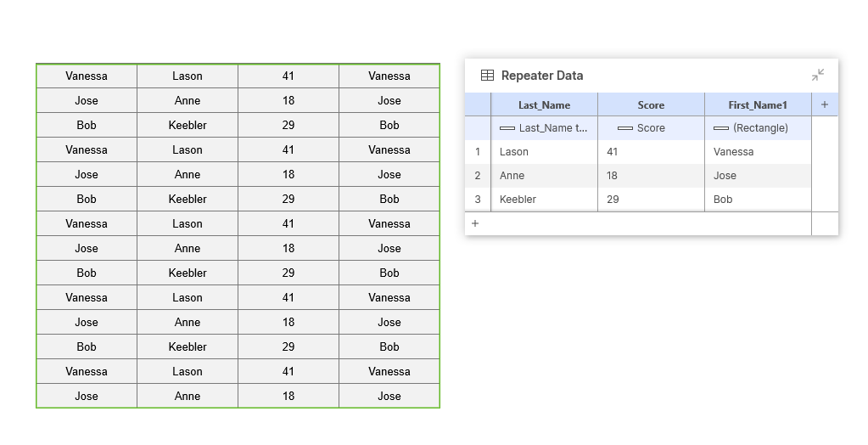Select row number 3 in Repeater Data
The width and height of the screenshot is (868, 445).
478,200
